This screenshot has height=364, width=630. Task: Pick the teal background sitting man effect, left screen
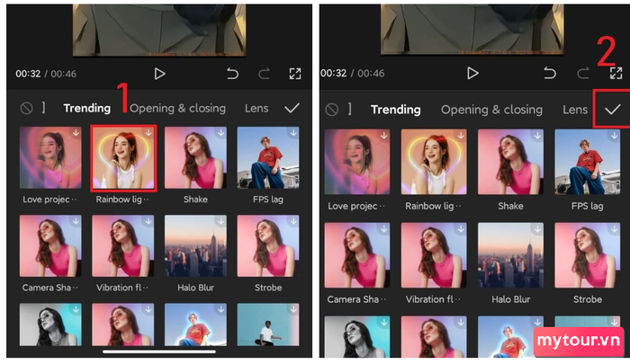tap(268, 324)
